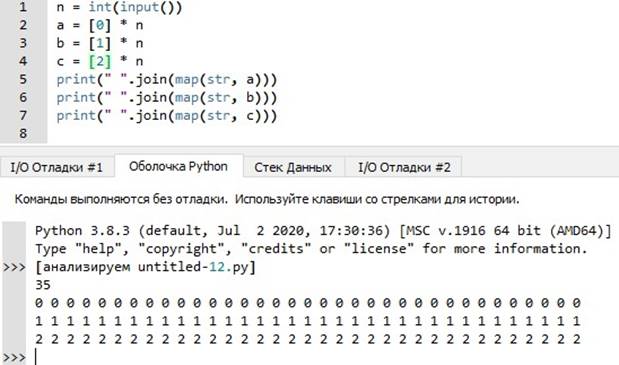Select the Оболочка Python tab
The width and height of the screenshot is (619, 365).
(x=178, y=166)
